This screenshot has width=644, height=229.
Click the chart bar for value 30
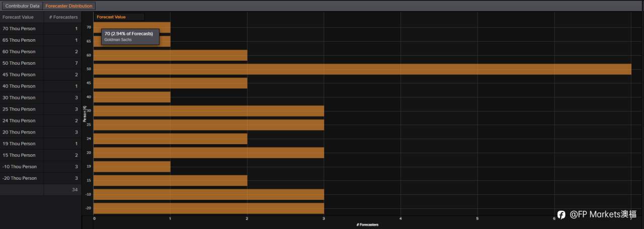click(209, 111)
